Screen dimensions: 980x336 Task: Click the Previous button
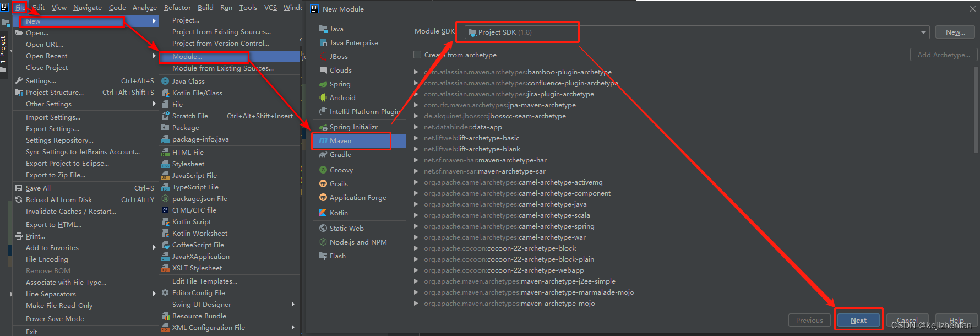809,321
